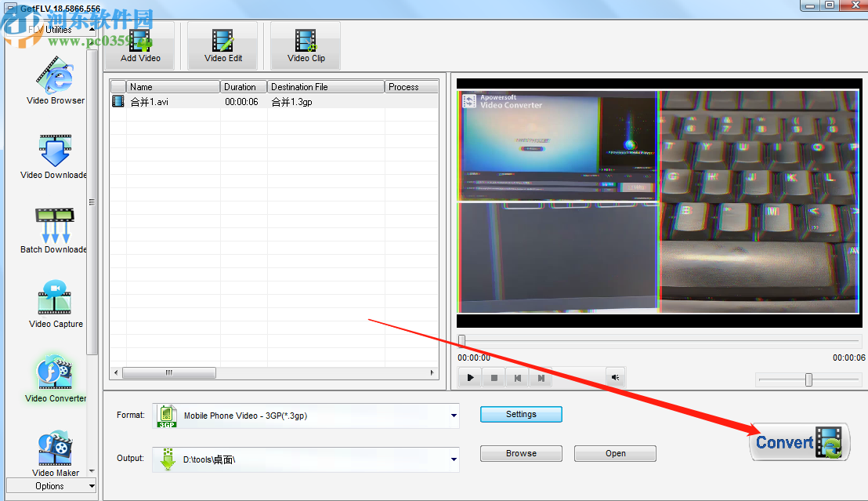Play the preview video
Viewport: 868px width, 501px height.
(x=470, y=378)
